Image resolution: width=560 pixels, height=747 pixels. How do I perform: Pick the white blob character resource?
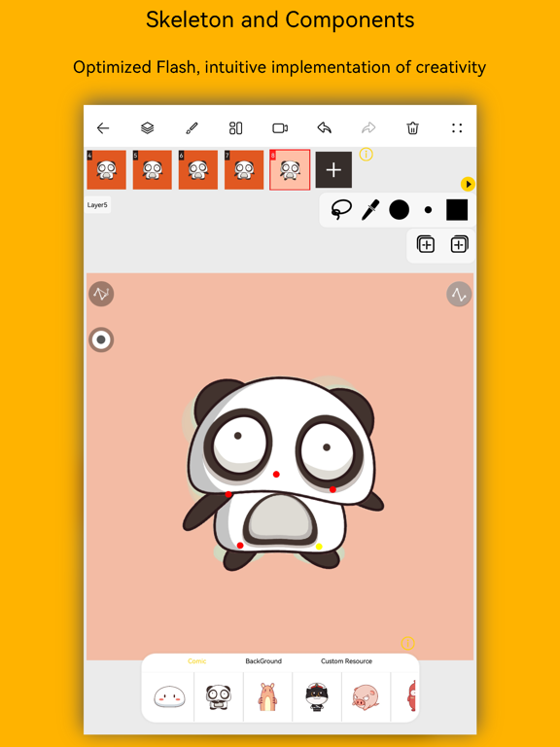[x=169, y=697]
